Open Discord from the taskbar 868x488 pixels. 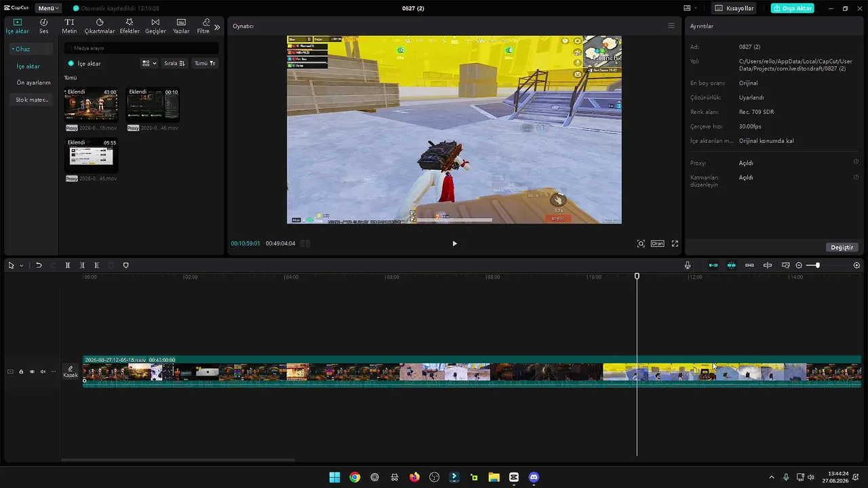click(x=534, y=477)
